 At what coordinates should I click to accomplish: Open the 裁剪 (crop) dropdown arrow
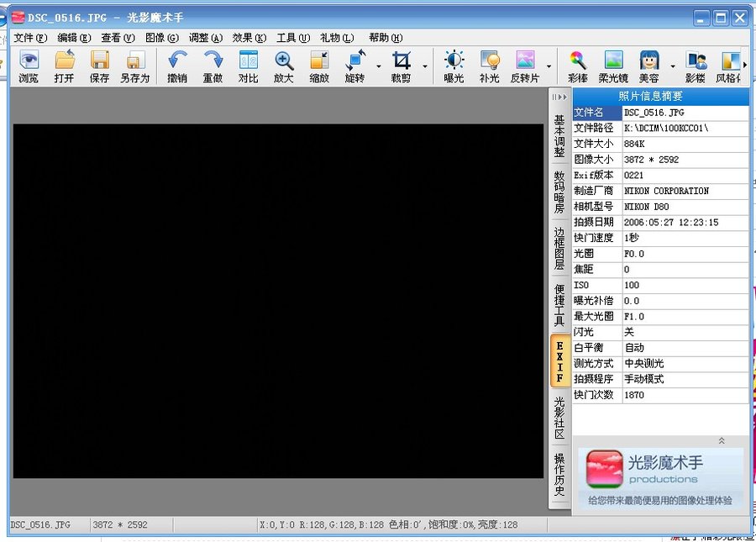coord(424,66)
